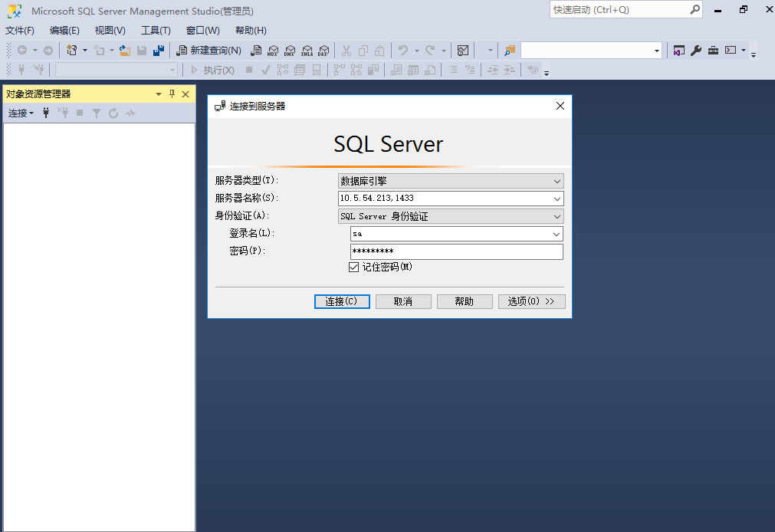Expand the 服务器类型 dropdown showing 数据库引擎
Image resolution: width=775 pixels, height=532 pixels.
click(x=557, y=180)
